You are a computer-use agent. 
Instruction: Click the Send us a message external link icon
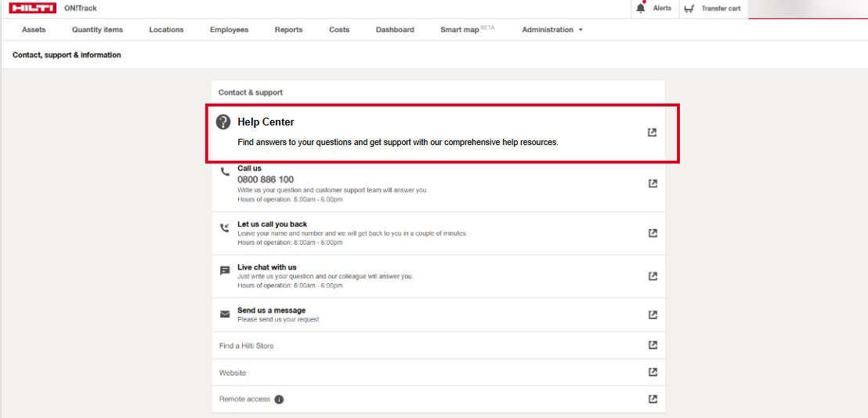(x=652, y=314)
